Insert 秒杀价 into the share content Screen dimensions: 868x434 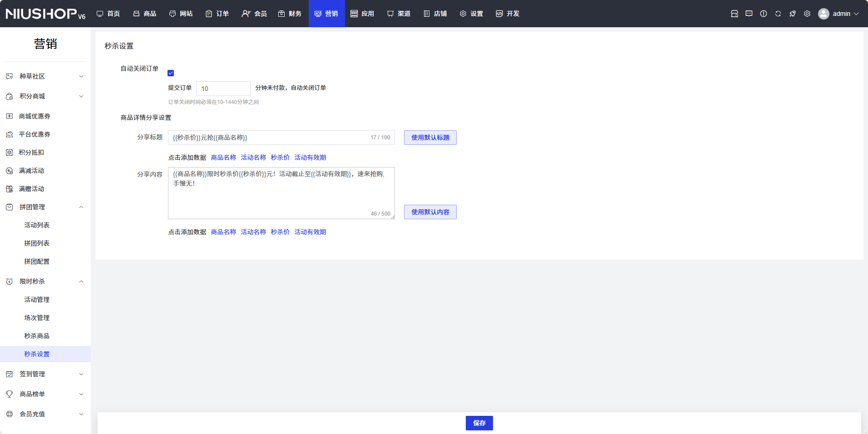click(280, 232)
